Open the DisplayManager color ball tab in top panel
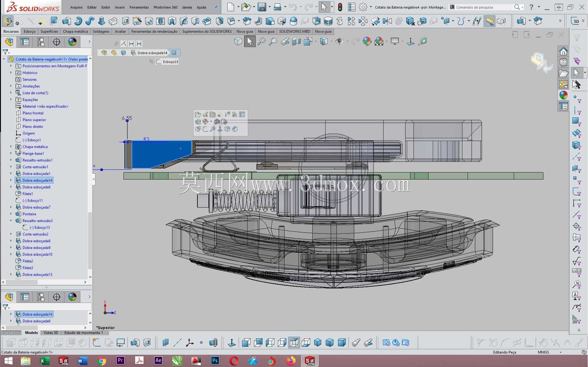 (72, 42)
